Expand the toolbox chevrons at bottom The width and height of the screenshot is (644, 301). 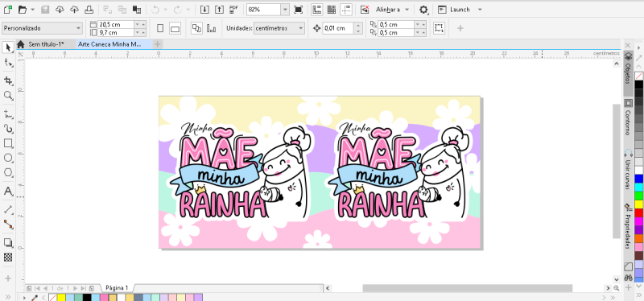point(8,297)
